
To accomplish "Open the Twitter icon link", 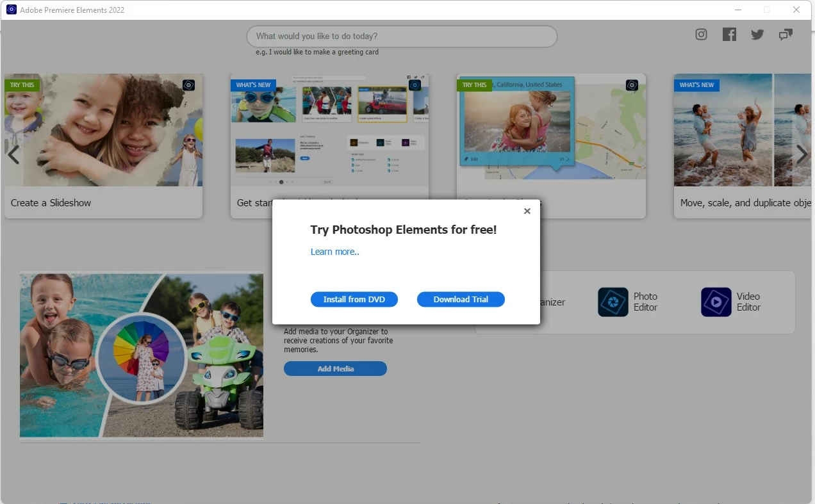I will pos(757,35).
